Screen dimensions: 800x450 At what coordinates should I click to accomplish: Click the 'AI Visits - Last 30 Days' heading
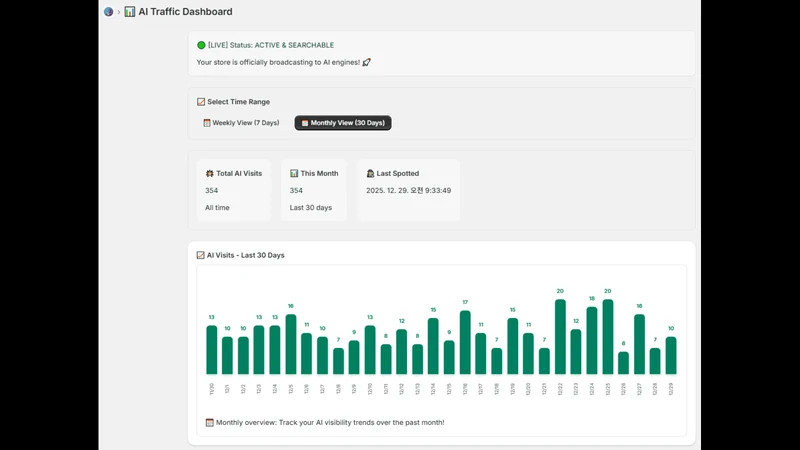245,255
